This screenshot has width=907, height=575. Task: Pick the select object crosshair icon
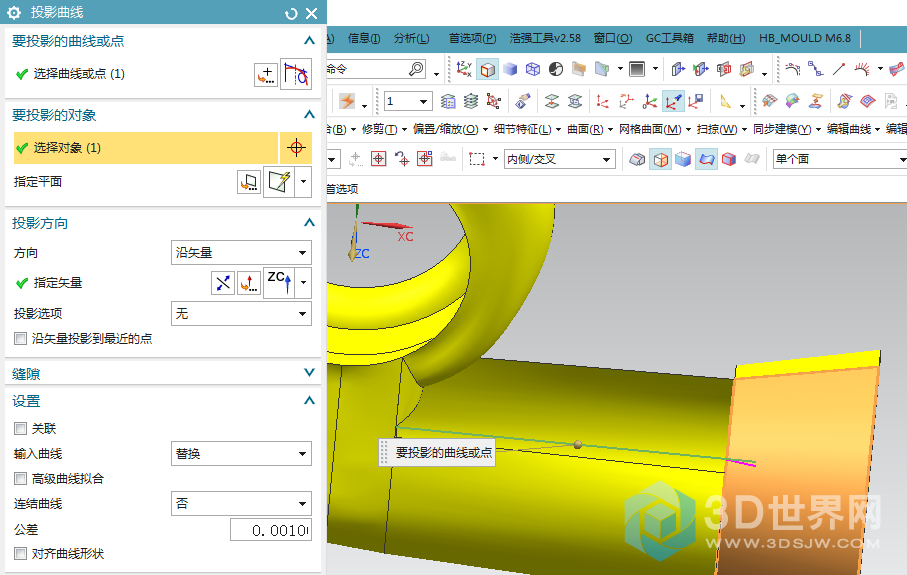click(296, 148)
